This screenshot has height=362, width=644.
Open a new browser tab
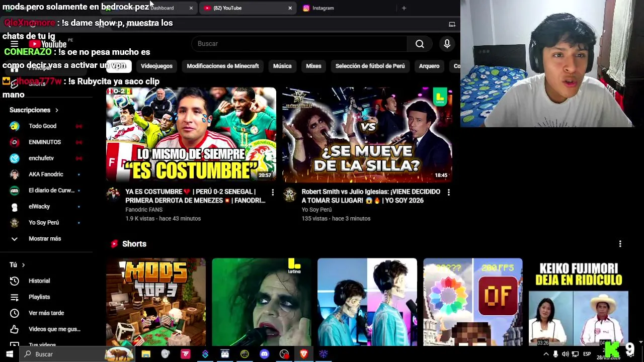point(404,8)
